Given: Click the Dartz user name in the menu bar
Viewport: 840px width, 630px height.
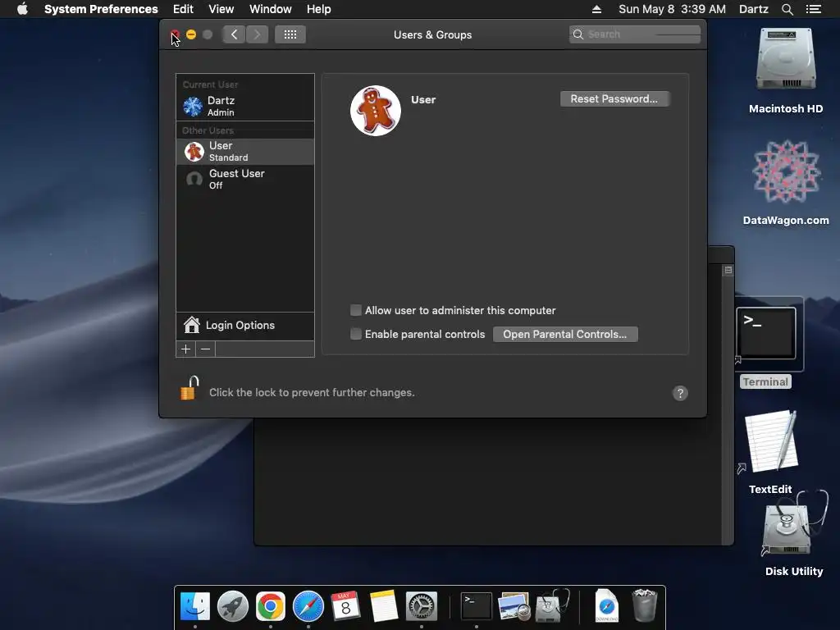Looking at the screenshot, I should [x=753, y=9].
